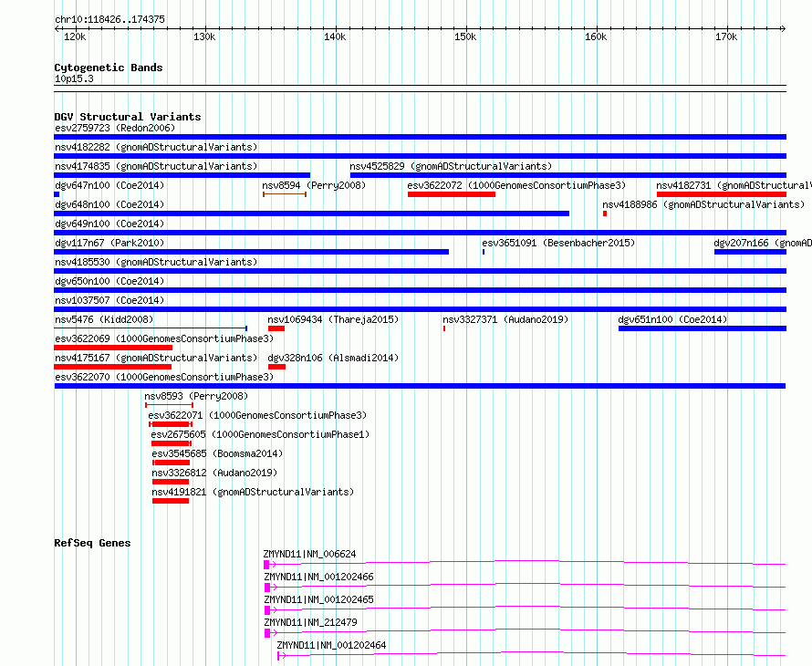The image size is (812, 666).
Task: Click the esv2759723 (Redon2006) variant label
Action: 115,128
